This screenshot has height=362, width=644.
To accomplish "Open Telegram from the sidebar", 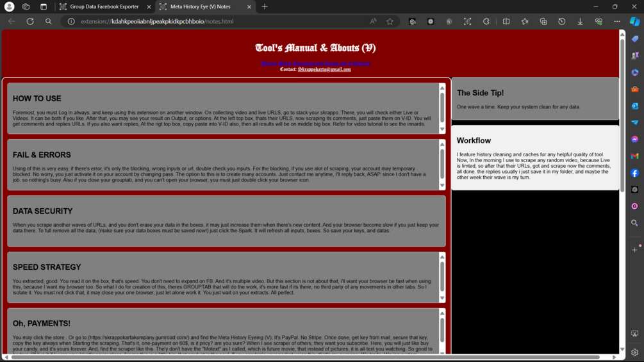I will click(634, 122).
